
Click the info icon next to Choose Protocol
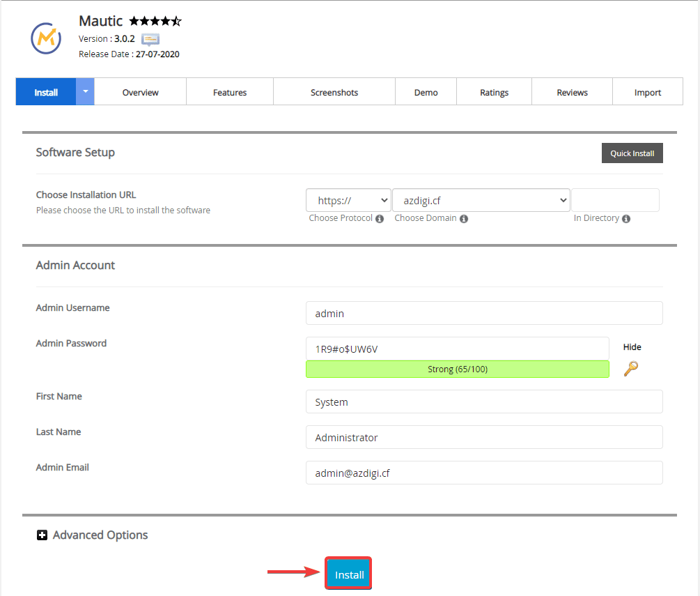click(x=380, y=219)
